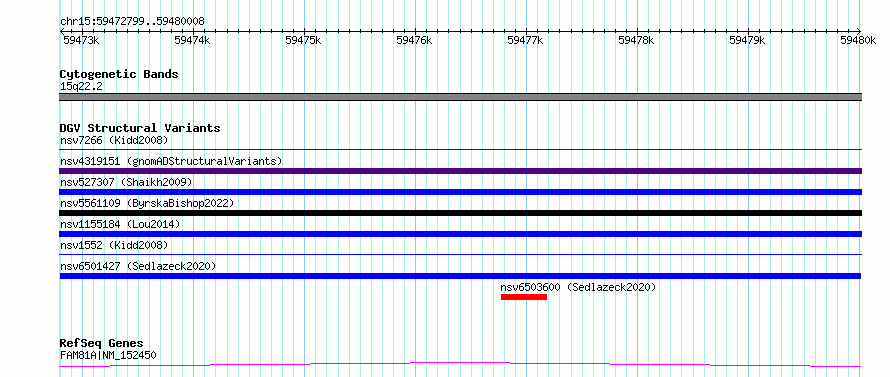This screenshot has height=377, width=890.
Task: Click the nsv6503600 red variant bar
Action: [523, 297]
